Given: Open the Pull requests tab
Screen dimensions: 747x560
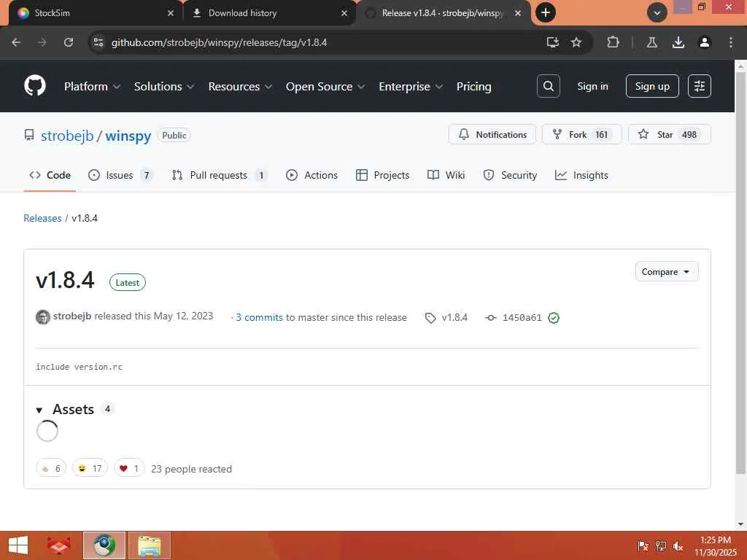Looking at the screenshot, I should pos(219,175).
